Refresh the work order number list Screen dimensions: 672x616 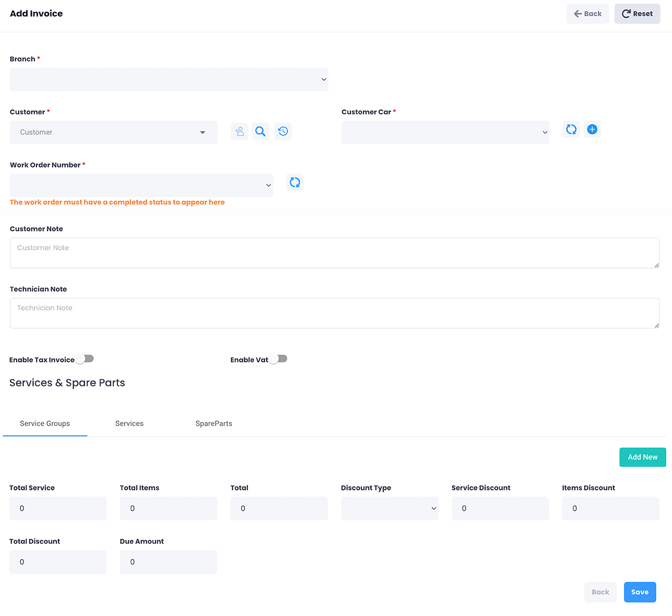[x=295, y=182]
